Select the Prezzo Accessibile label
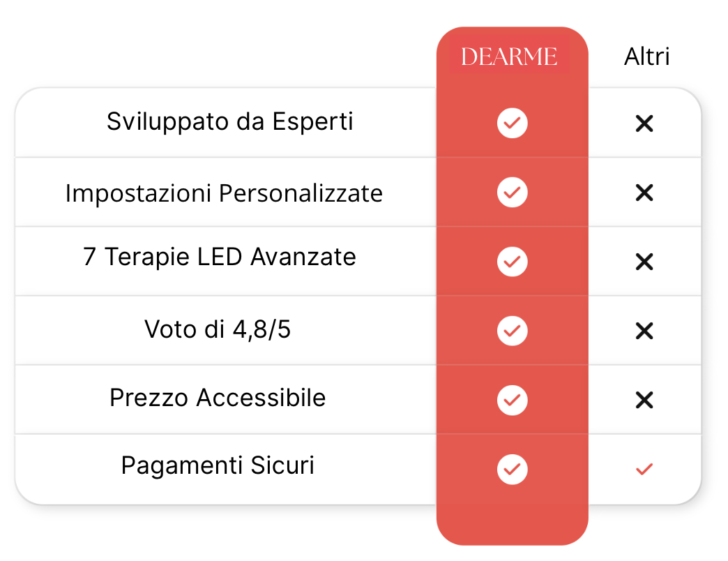Image resolution: width=728 pixels, height=561 pixels. 218,398
